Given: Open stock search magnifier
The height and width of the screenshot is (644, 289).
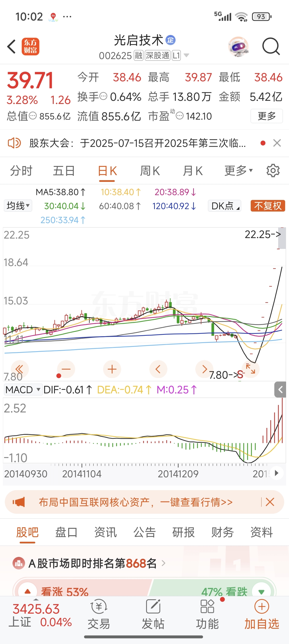Looking at the screenshot, I should (271, 47).
